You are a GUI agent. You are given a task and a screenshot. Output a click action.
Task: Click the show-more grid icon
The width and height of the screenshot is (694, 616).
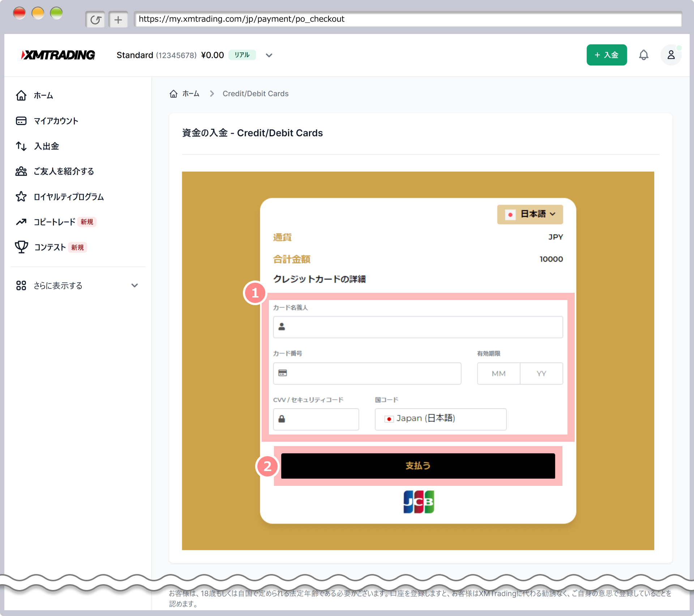coord(21,286)
